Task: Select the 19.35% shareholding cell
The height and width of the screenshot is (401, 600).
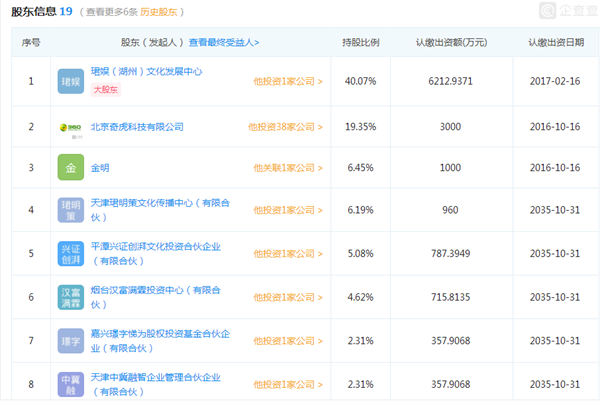Action: [360, 127]
